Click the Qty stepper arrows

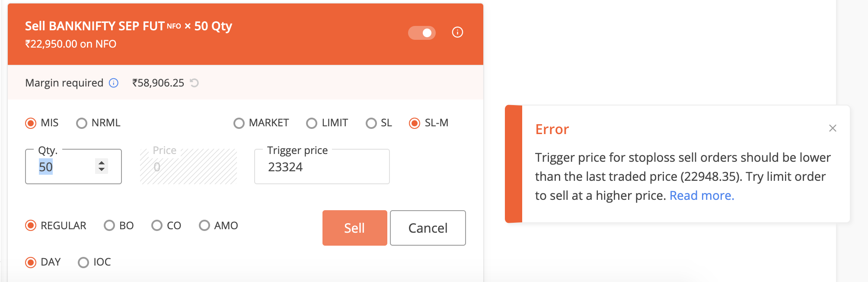coord(102,166)
